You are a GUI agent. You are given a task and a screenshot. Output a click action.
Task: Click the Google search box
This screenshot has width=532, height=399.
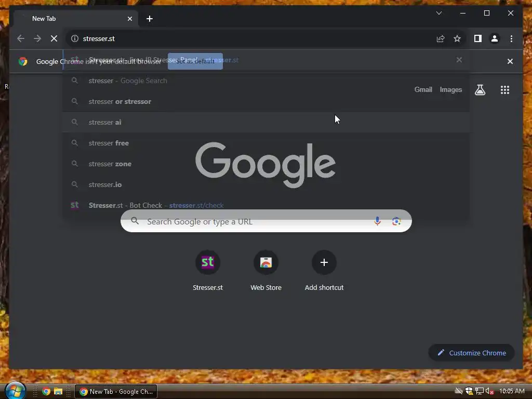tap(266, 221)
